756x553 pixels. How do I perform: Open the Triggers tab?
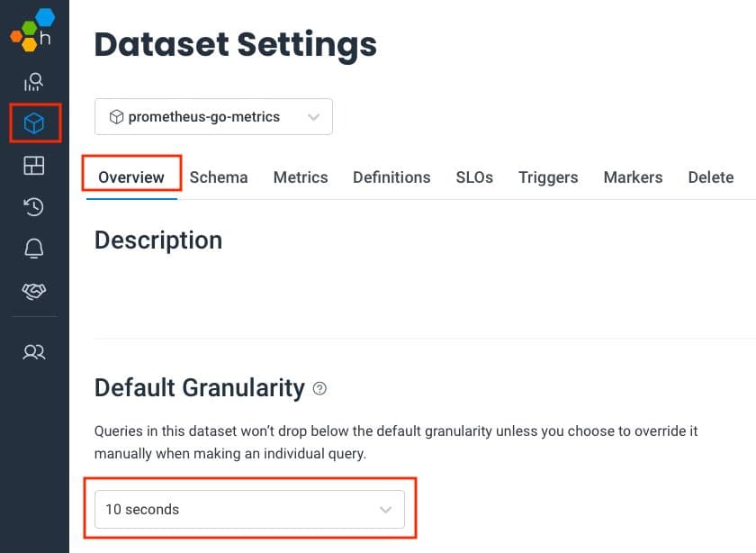point(548,177)
